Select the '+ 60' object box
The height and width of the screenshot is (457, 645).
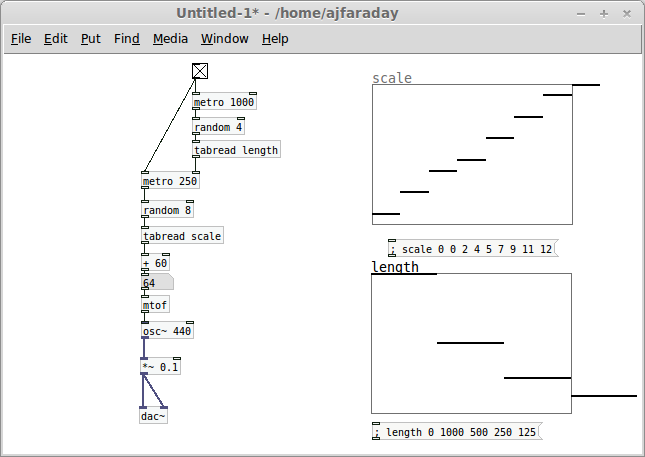click(155, 263)
